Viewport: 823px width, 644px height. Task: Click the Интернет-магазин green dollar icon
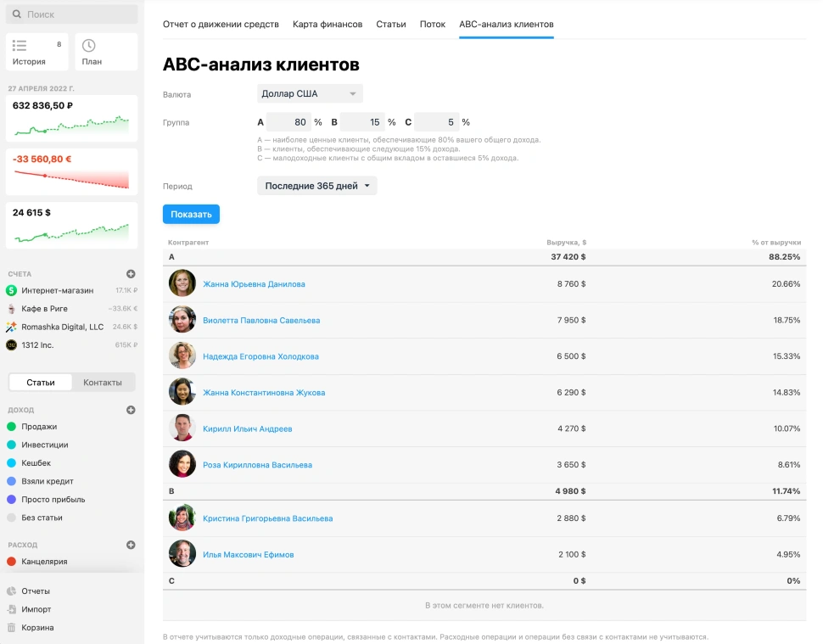pos(12,290)
